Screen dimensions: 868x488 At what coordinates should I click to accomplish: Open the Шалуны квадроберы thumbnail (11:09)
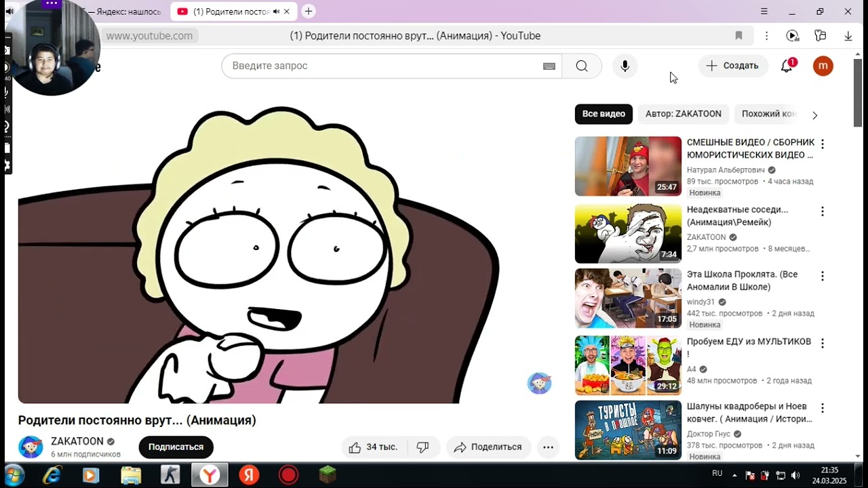[x=628, y=430]
